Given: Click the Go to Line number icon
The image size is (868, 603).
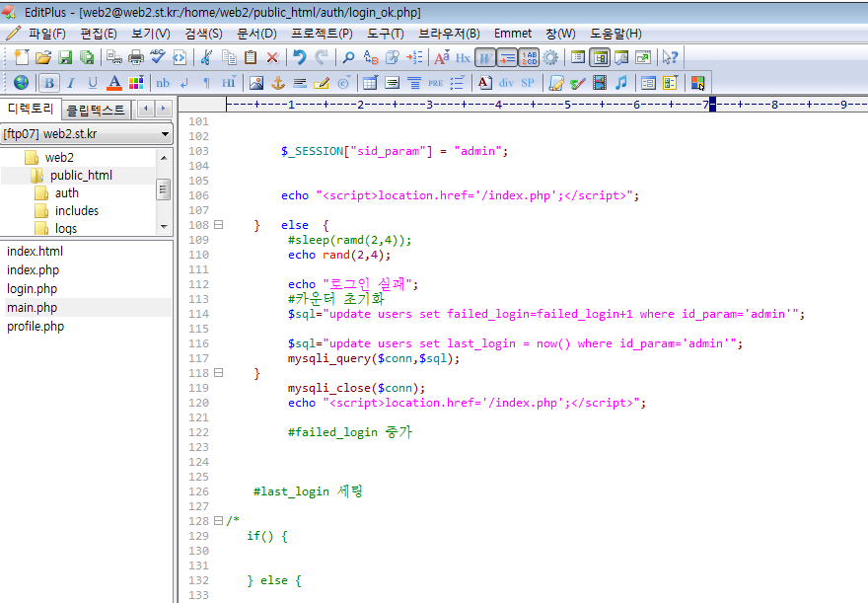Looking at the screenshot, I should click(x=414, y=57).
